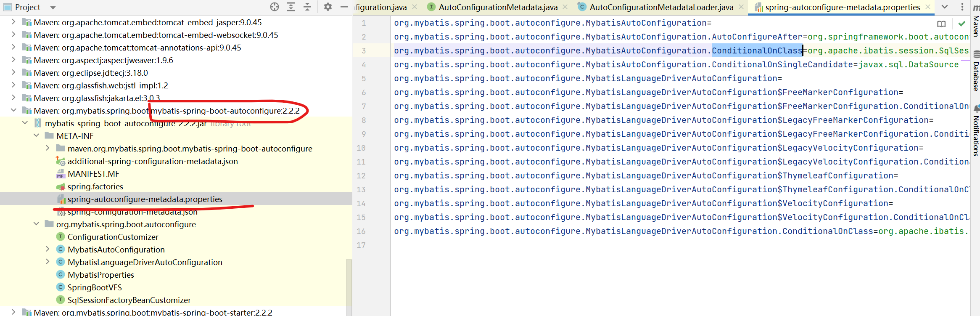Select spring-autoconfigure-metadata.properties editor tab

pos(843,7)
